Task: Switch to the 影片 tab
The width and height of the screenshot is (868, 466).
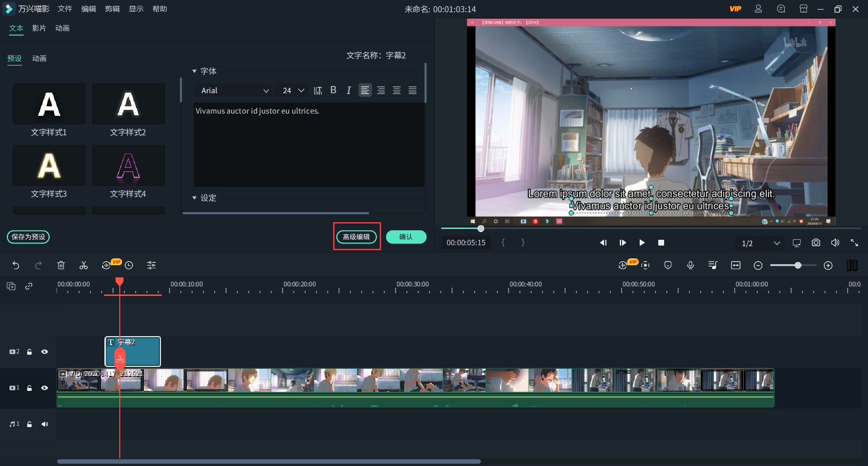Action: tap(39, 28)
